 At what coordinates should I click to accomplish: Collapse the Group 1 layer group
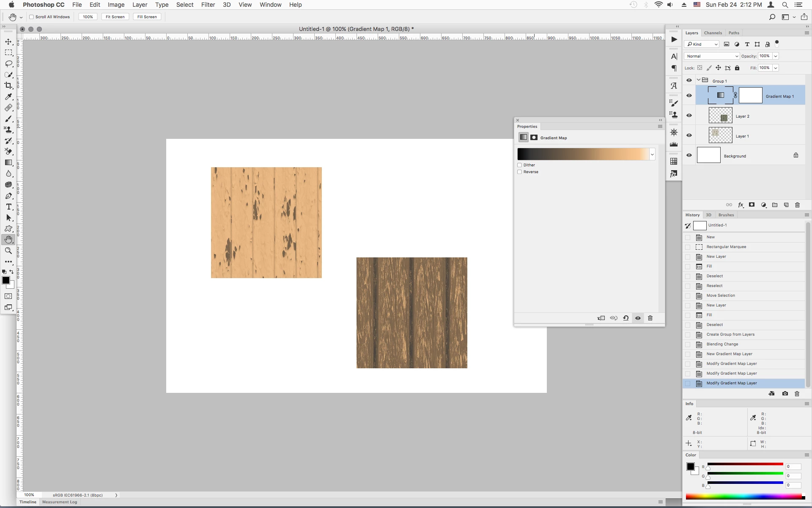[699, 80]
